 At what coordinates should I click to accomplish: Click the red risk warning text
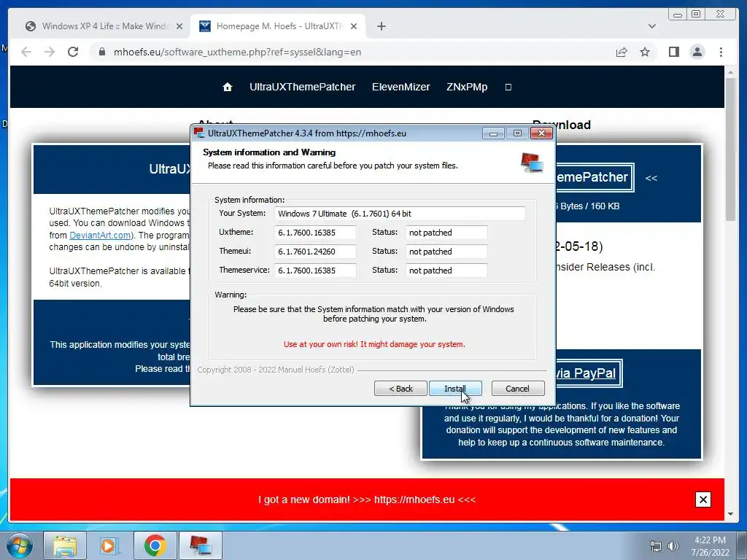[x=374, y=344]
